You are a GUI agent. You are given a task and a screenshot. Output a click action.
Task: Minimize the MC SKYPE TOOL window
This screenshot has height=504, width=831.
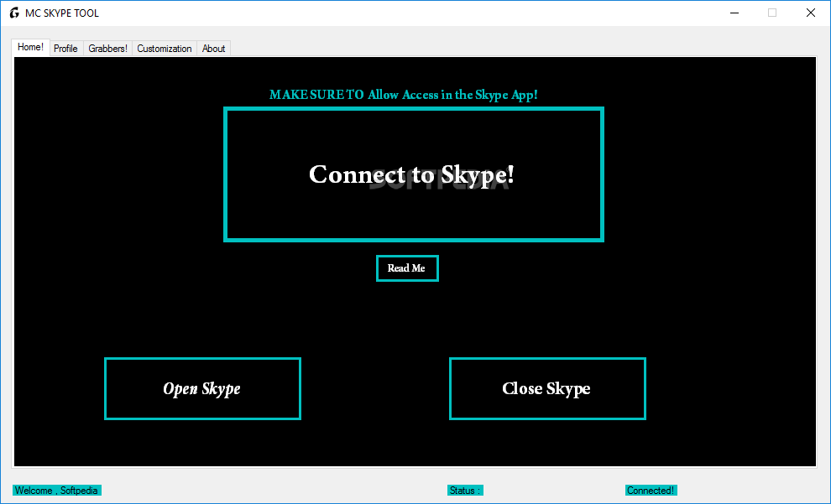coord(734,13)
